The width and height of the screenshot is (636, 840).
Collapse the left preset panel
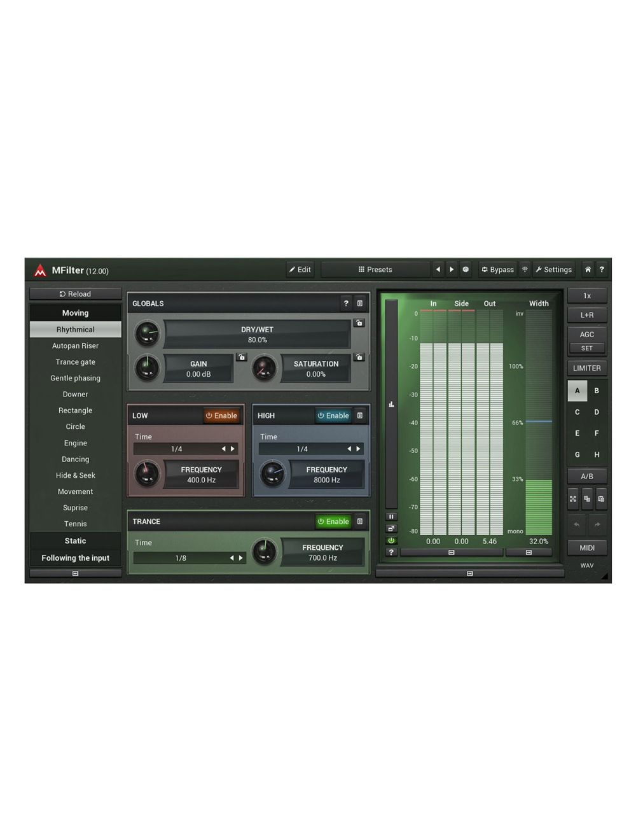[74, 573]
